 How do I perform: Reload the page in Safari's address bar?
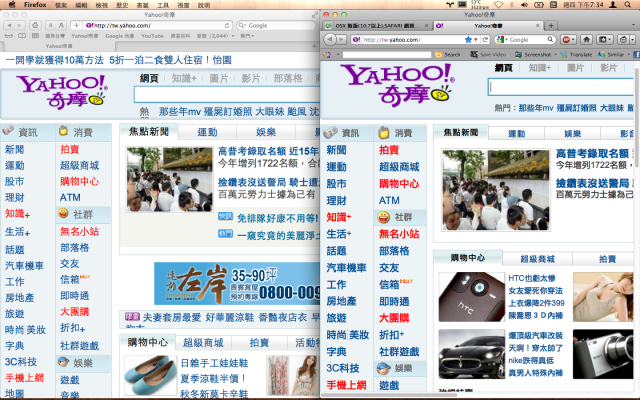click(x=227, y=25)
